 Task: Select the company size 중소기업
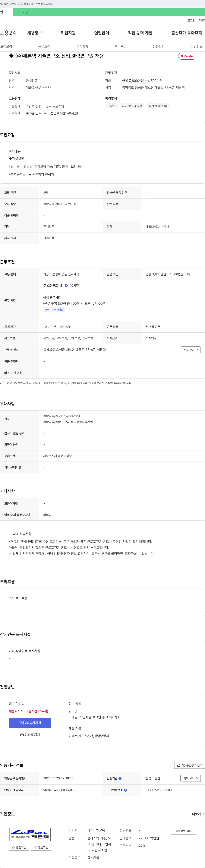pyautogui.click(x=93, y=858)
